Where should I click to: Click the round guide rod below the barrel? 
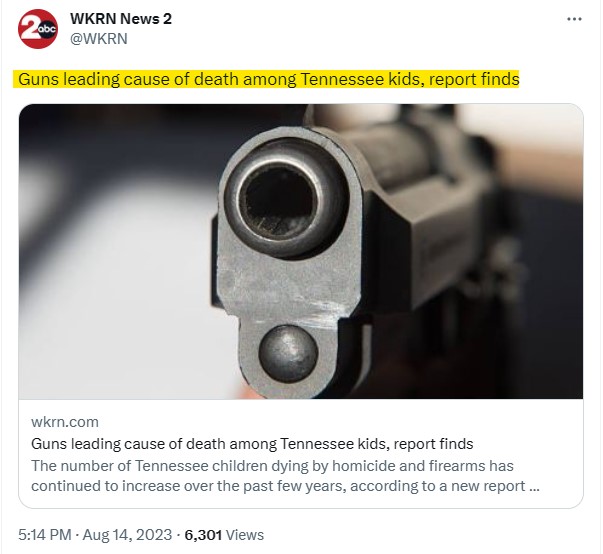click(x=288, y=354)
